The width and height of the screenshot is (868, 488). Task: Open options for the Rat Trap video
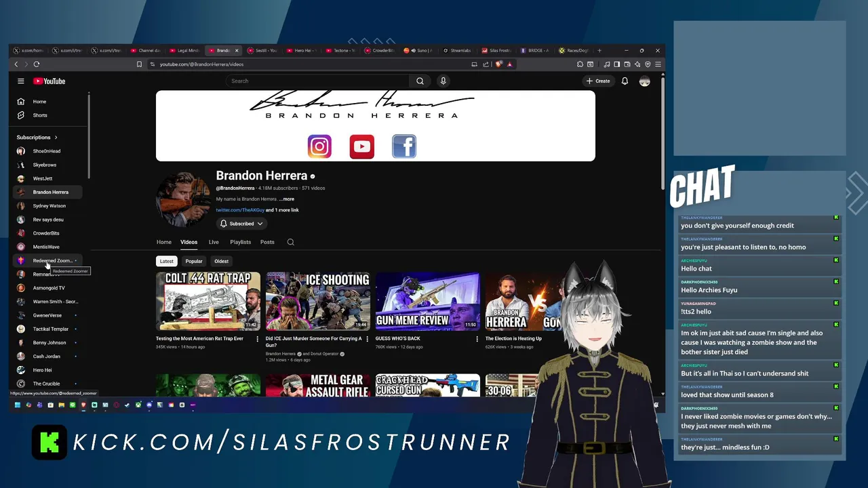pos(258,339)
